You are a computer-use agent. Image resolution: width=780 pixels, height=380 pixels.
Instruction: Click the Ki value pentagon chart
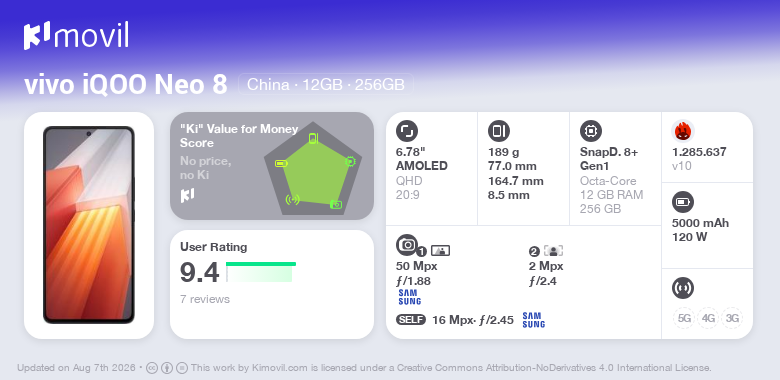313,169
